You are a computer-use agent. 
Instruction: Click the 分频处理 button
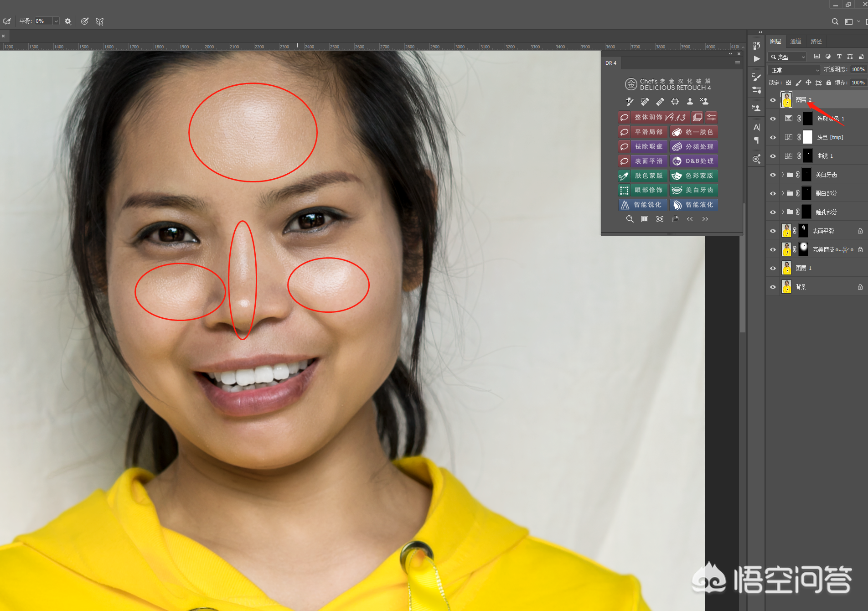click(x=694, y=146)
